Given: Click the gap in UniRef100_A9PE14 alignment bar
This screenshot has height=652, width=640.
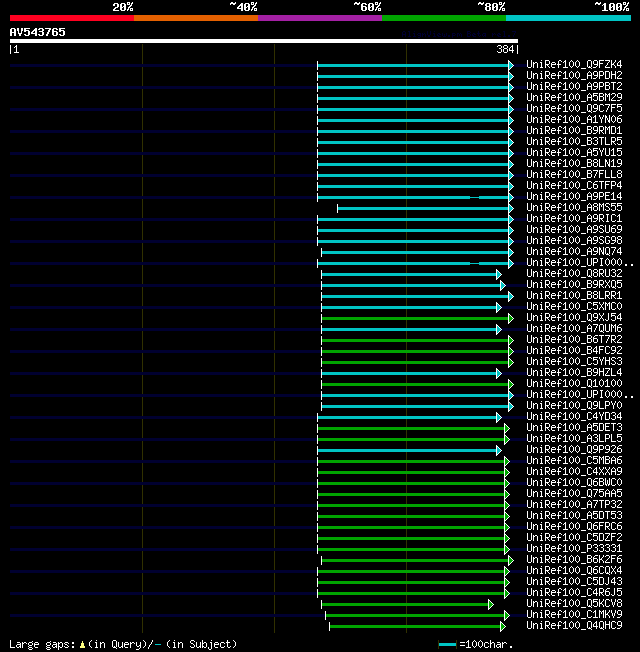Looking at the screenshot, I should pos(474,197).
